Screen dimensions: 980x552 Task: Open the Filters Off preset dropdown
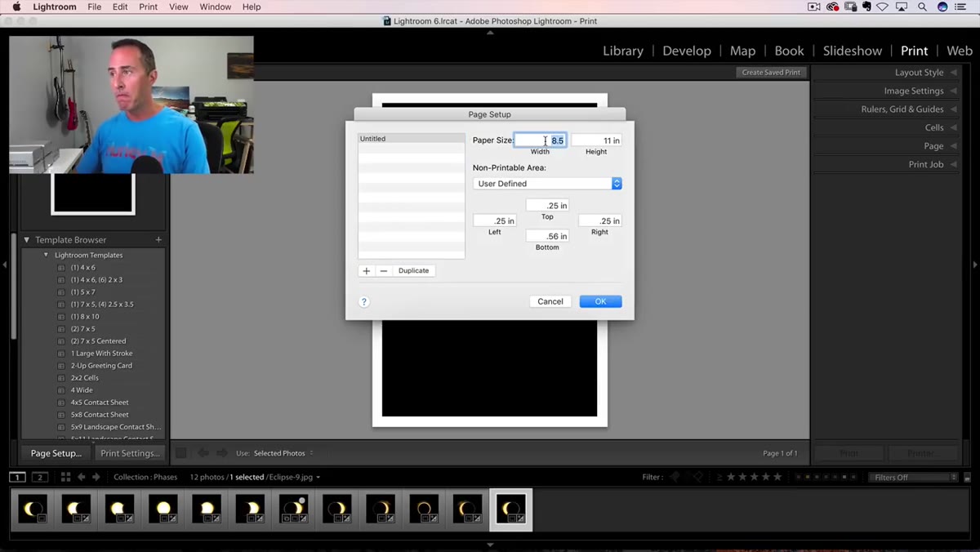(912, 478)
